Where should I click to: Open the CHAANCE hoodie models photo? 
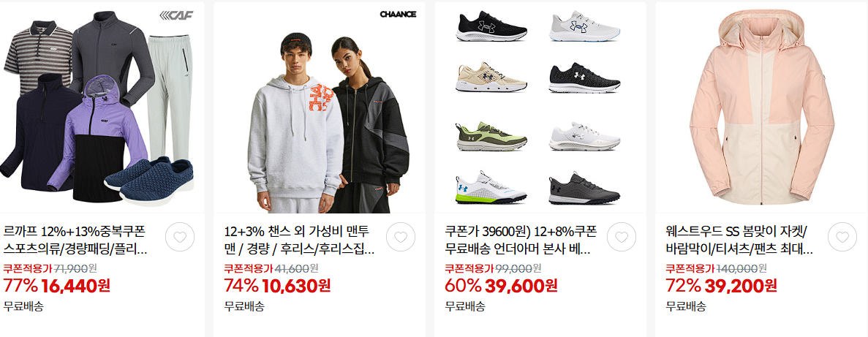320,108
